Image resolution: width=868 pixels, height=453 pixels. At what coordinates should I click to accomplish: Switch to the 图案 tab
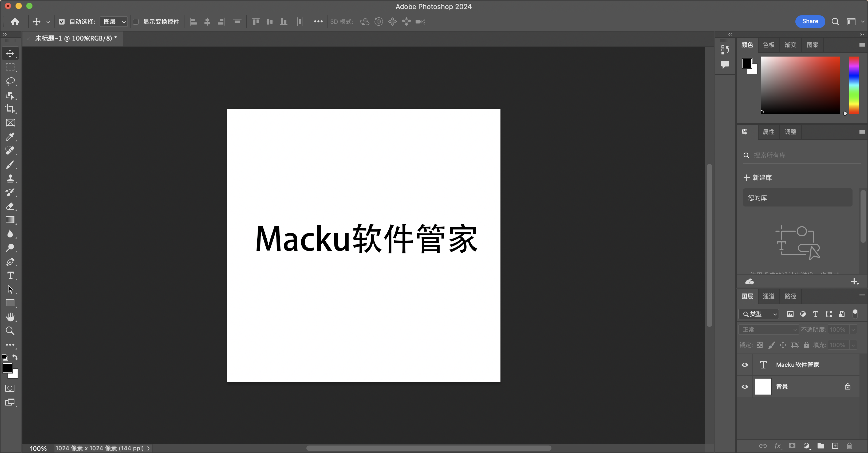[x=812, y=45]
